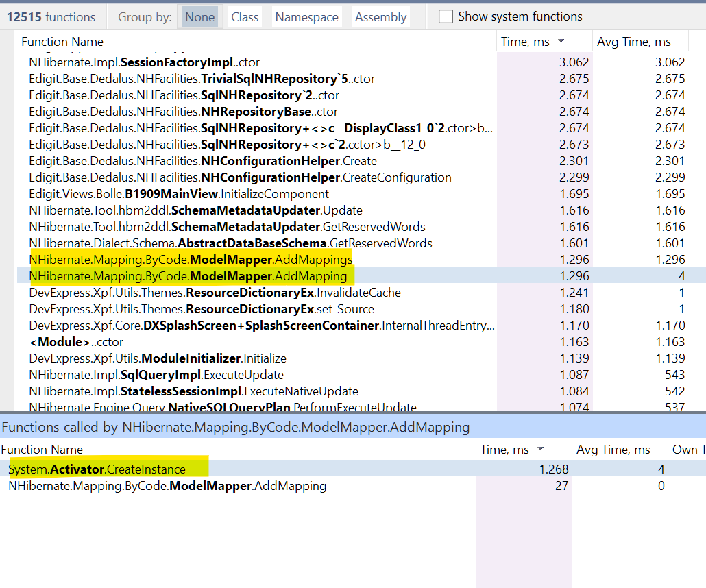The height and width of the screenshot is (588, 706).
Task: Select the TrivialSqlNHRepository`5..ctor row
Action: (x=361, y=79)
